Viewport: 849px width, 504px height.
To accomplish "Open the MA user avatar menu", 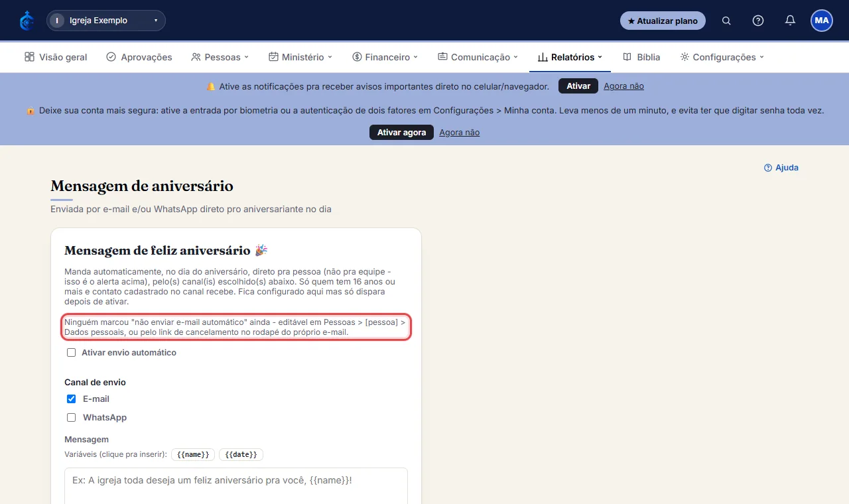I will (x=822, y=21).
